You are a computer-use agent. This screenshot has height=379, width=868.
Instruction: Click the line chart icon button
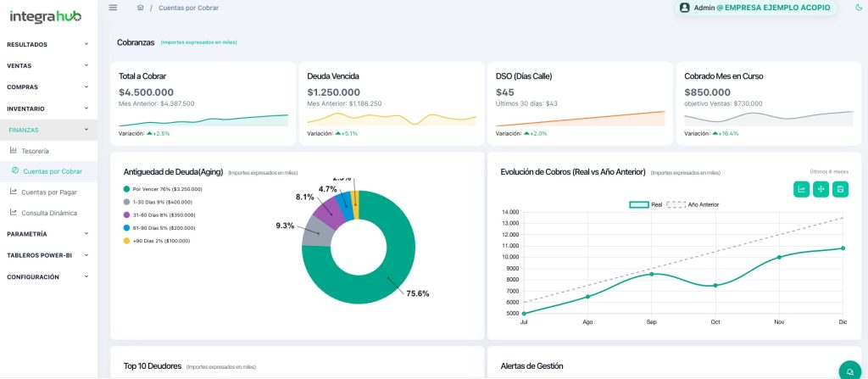pos(801,189)
